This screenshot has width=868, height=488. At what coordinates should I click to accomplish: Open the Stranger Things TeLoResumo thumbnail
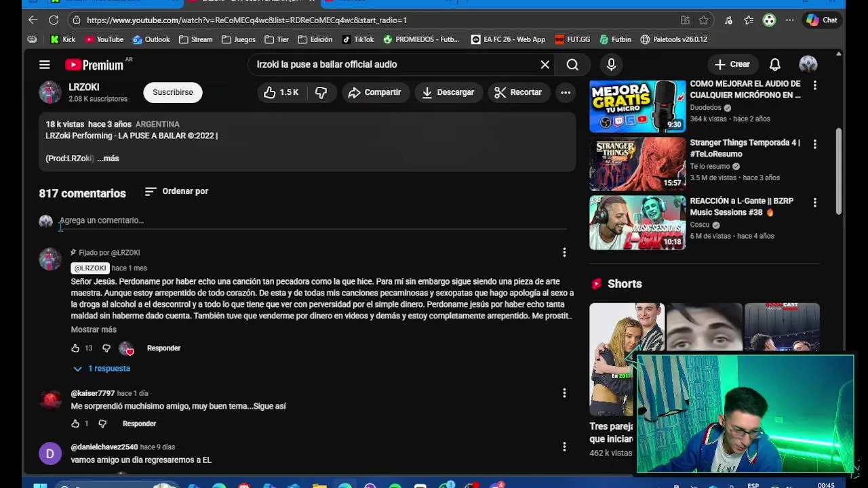pyautogui.click(x=637, y=164)
